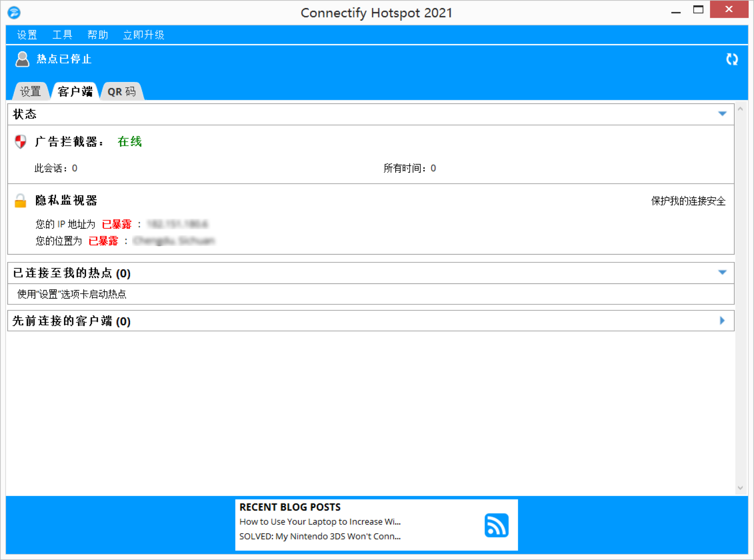Collapse the 状态 section arrow
This screenshot has width=754, height=560.
722,113
